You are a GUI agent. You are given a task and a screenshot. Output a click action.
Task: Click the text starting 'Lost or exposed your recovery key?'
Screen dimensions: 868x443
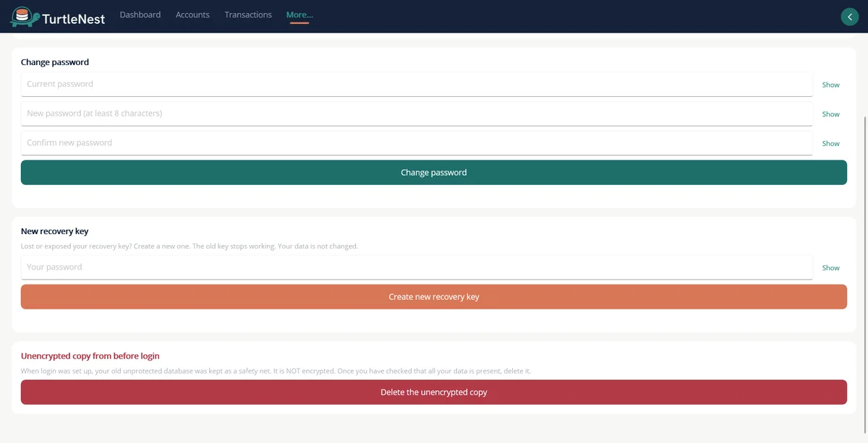tap(190, 246)
